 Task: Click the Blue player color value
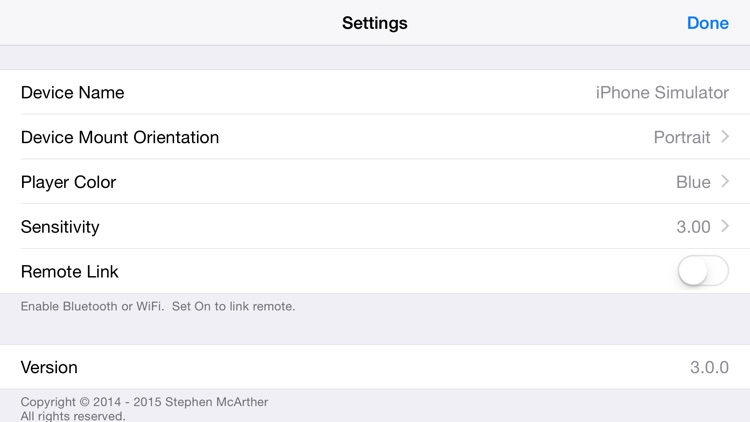pyautogui.click(x=693, y=182)
